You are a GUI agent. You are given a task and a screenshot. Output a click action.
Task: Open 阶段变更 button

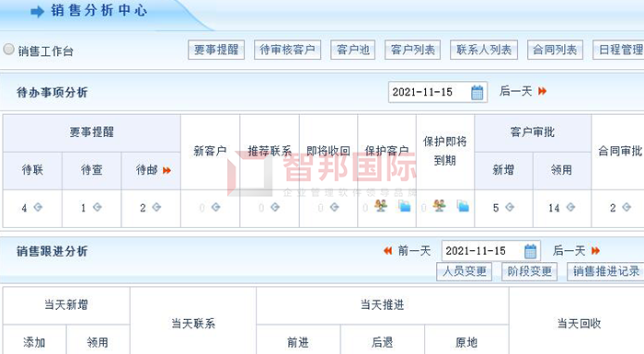529,271
